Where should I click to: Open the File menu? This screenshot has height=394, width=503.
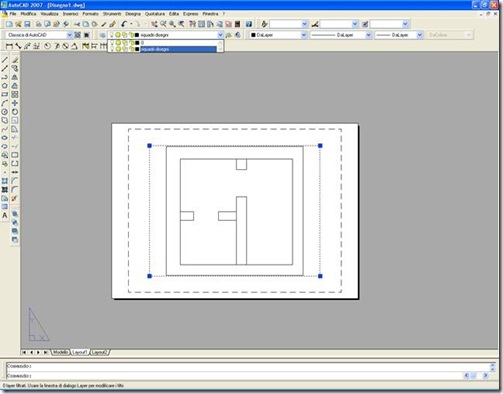[13, 14]
